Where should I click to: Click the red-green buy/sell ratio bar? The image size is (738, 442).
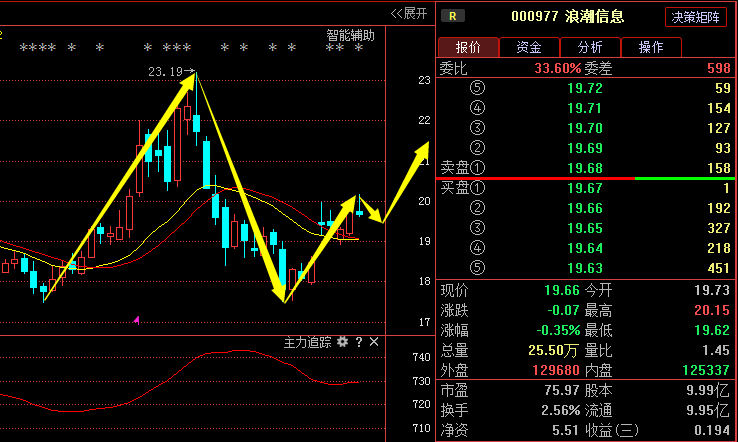coord(585,178)
